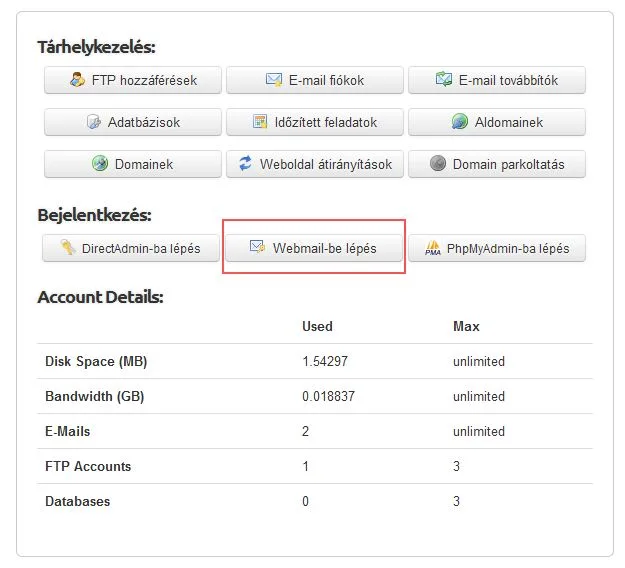Click the Domainek globe icon

(100, 163)
